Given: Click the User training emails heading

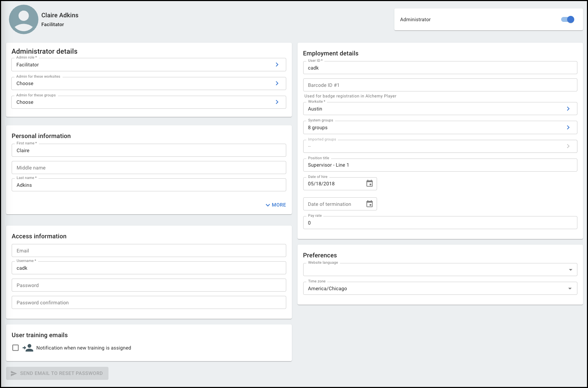Looking at the screenshot, I should 40,335.
